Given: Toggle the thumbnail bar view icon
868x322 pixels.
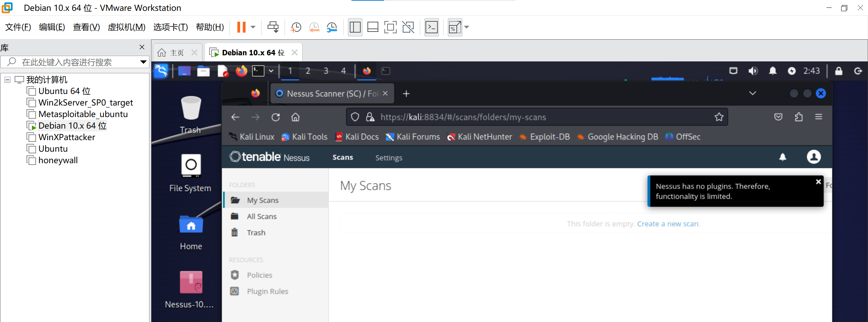Looking at the screenshot, I should tap(373, 27).
